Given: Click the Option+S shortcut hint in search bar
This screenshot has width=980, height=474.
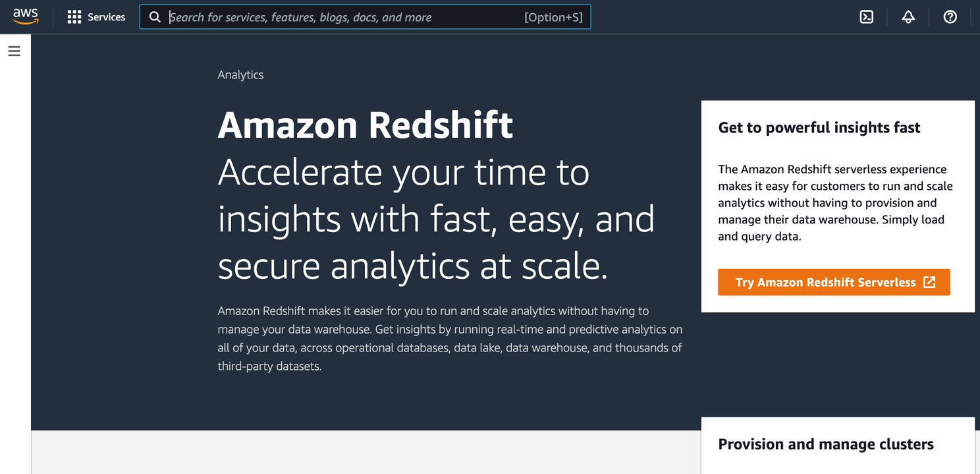Looking at the screenshot, I should [x=553, y=16].
